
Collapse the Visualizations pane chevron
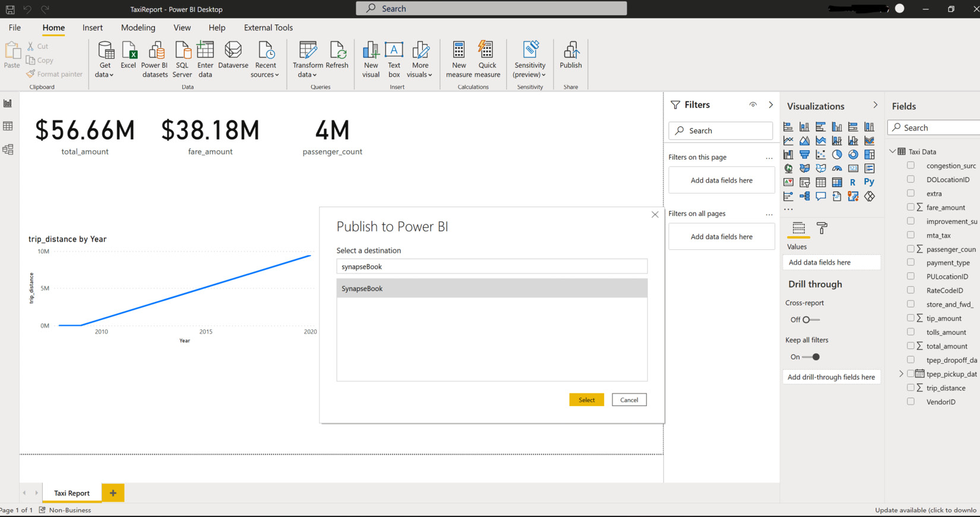point(875,105)
